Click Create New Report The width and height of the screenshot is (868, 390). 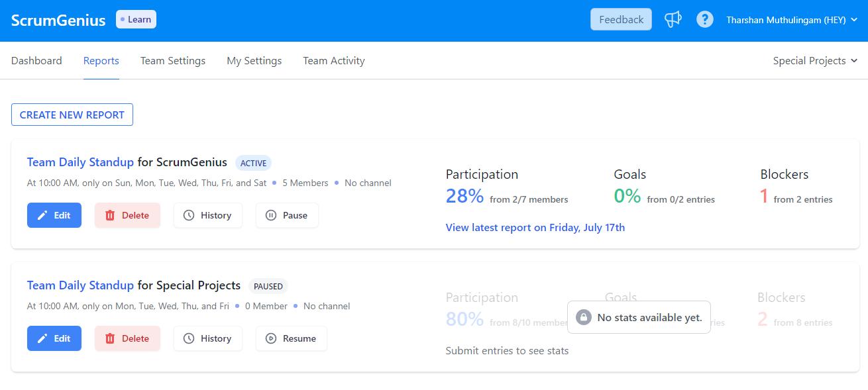click(72, 115)
